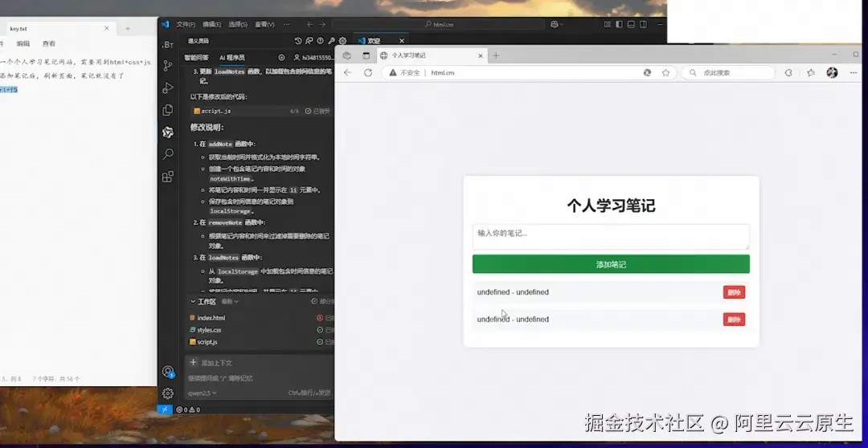
Task: Delete the first undefined note
Action: [734, 292]
